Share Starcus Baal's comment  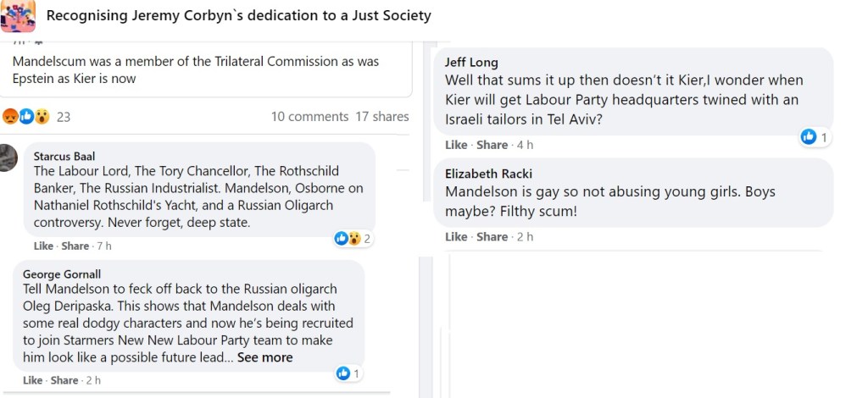pos(75,246)
